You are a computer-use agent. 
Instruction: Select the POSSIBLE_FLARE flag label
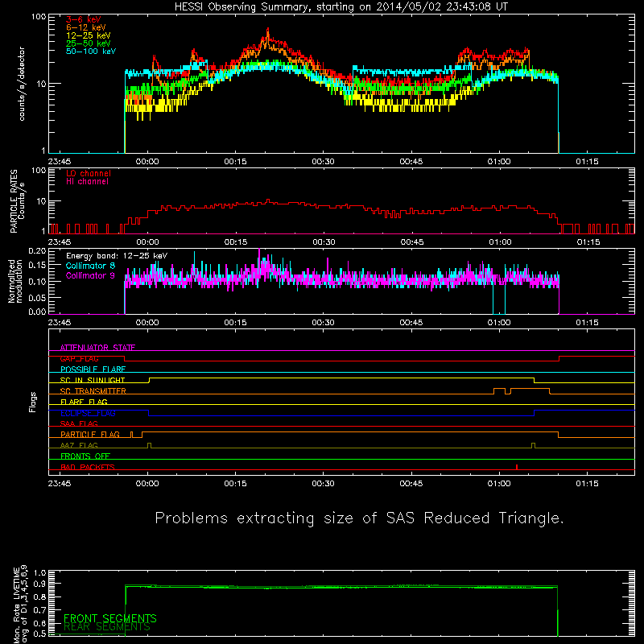pyautogui.click(x=93, y=369)
